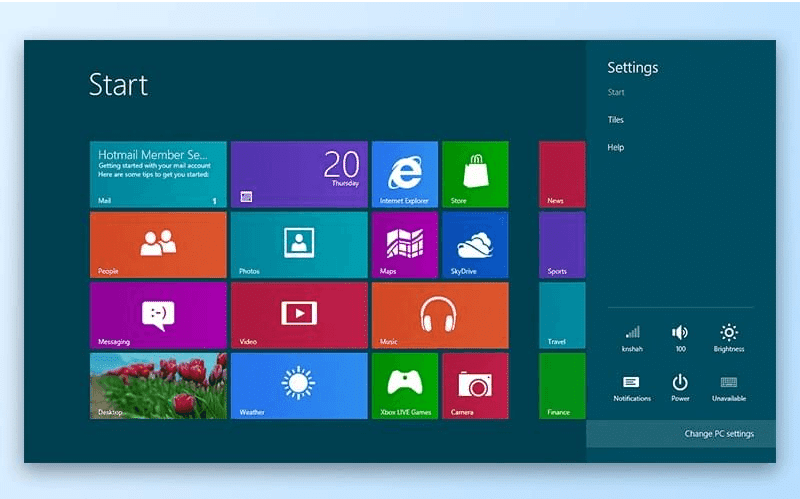
Task: Open the Power options icon
Action: [x=680, y=388]
